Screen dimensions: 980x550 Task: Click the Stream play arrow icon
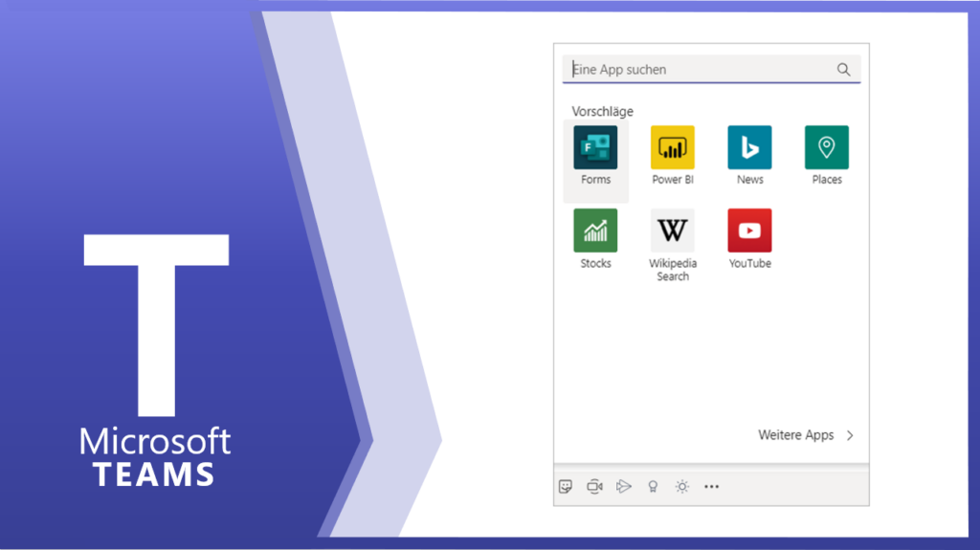click(624, 486)
